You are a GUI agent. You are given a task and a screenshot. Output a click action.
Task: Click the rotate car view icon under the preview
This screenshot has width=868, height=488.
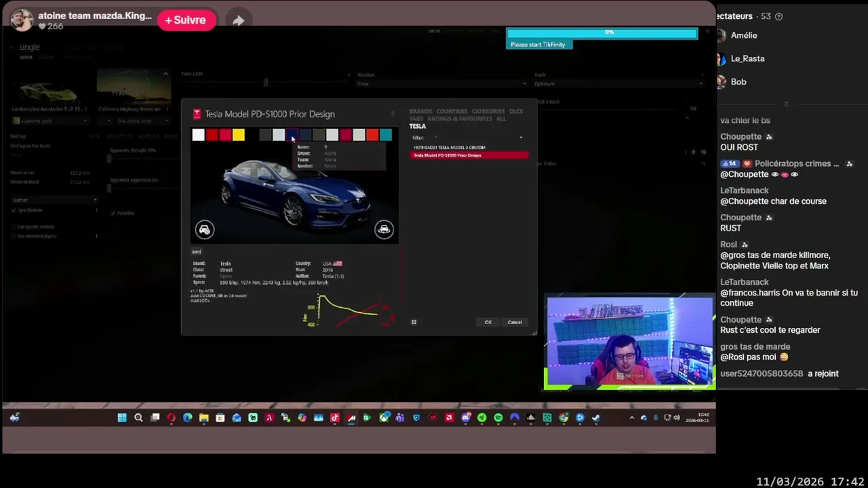coord(384,230)
